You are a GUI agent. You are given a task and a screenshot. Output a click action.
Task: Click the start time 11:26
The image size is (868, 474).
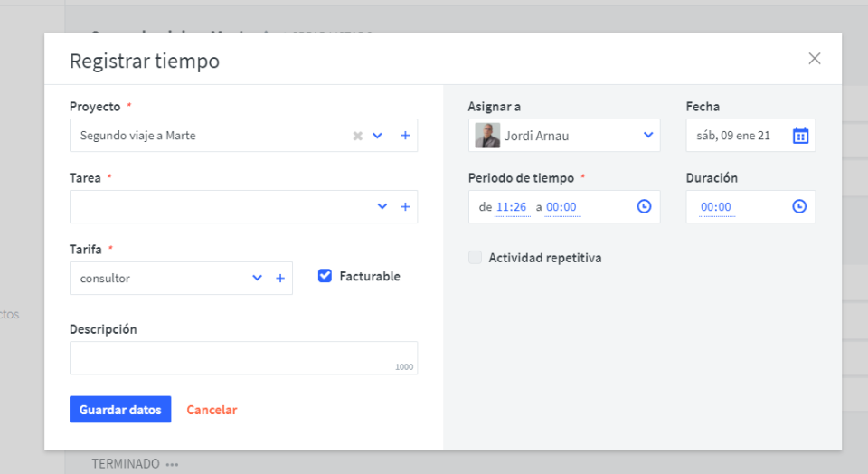click(x=512, y=207)
